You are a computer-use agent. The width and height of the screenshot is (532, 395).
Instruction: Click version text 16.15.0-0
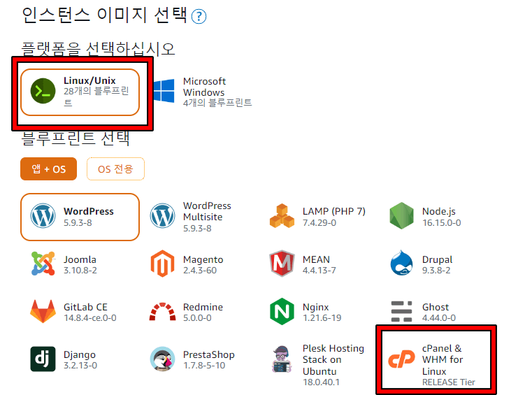point(441,223)
